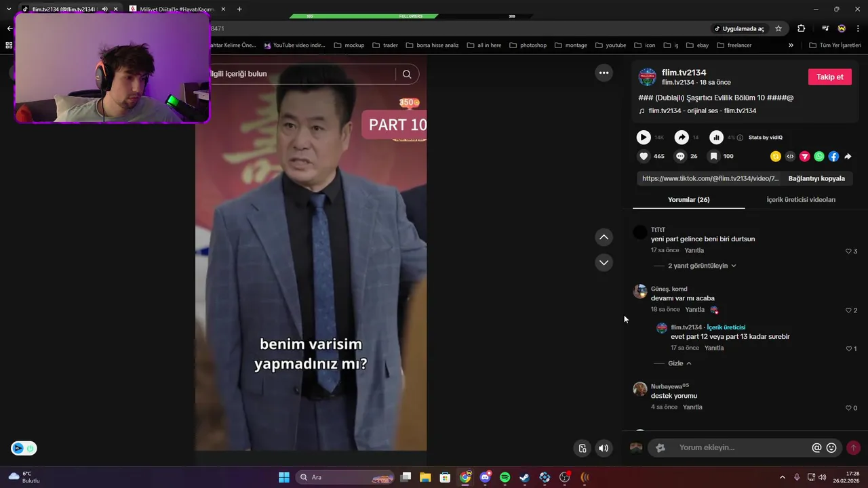Open the 'freelancer' bookmark folder
This screenshot has width=868, height=488.
point(734,45)
